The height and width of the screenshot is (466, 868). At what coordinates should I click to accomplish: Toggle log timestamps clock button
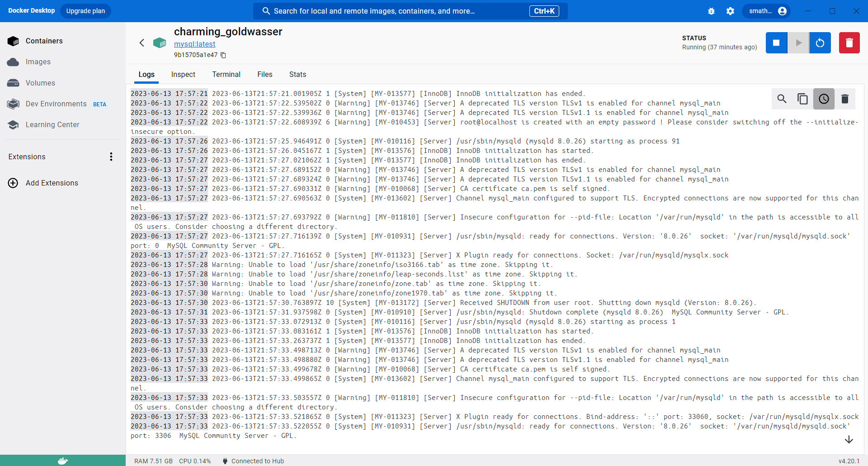click(824, 99)
